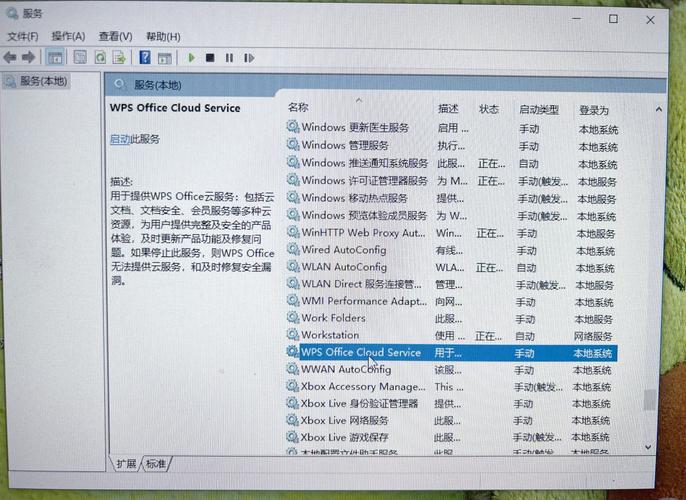The image size is (686, 500).
Task: Click gear icon of WinHTTP Web Proxy row
Action: [292, 232]
